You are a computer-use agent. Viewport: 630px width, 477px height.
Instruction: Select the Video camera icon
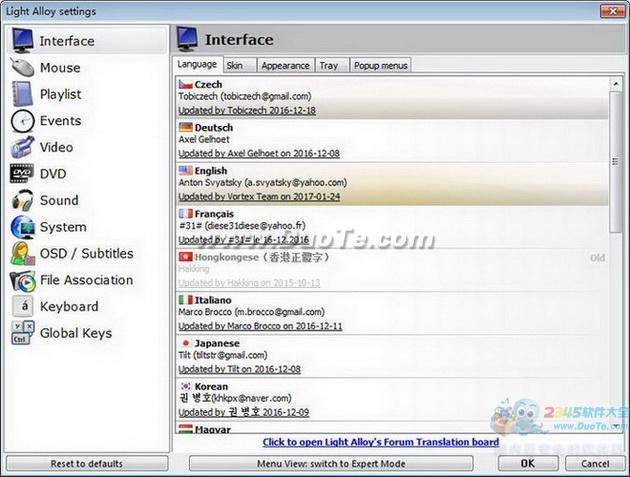point(22,147)
